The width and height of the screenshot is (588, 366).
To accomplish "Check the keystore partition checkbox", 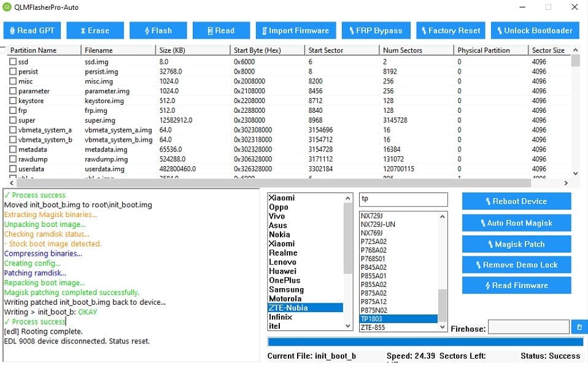I will pos(13,101).
